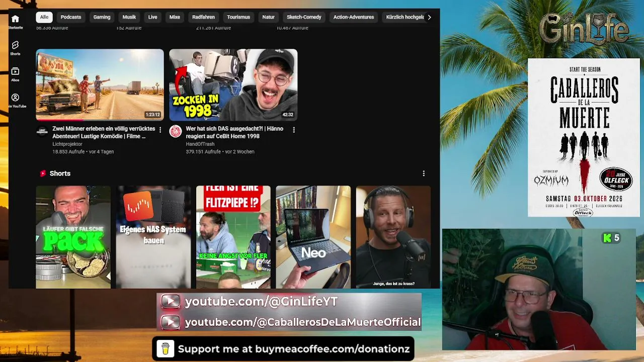This screenshot has height=362, width=644.
Task: Filter videos by Radfahren
Action: click(x=203, y=17)
